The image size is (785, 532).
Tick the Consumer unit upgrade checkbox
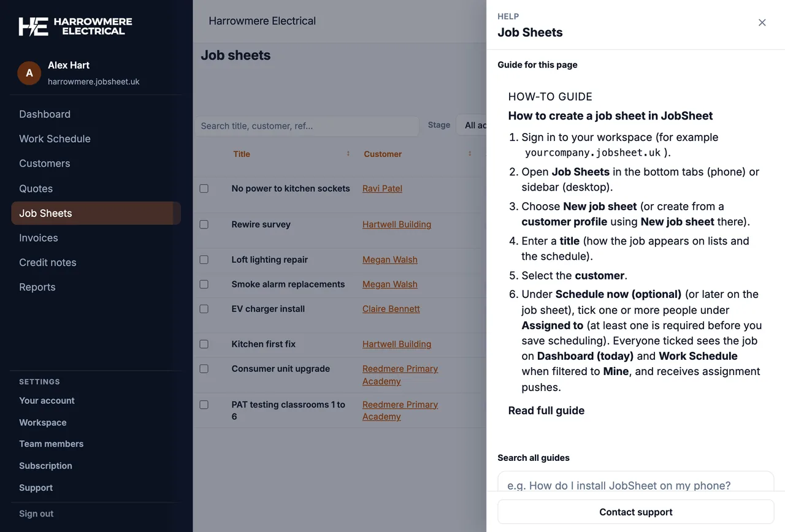pyautogui.click(x=204, y=369)
